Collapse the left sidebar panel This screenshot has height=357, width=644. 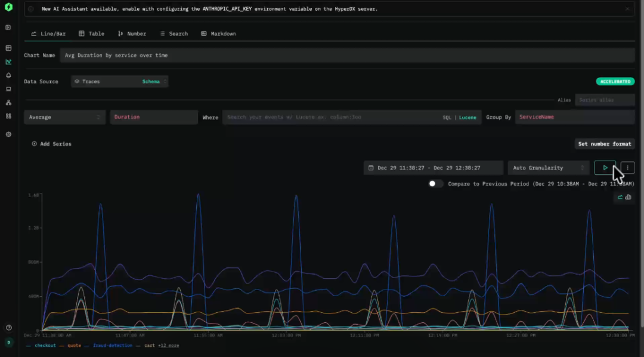[x=8, y=27]
